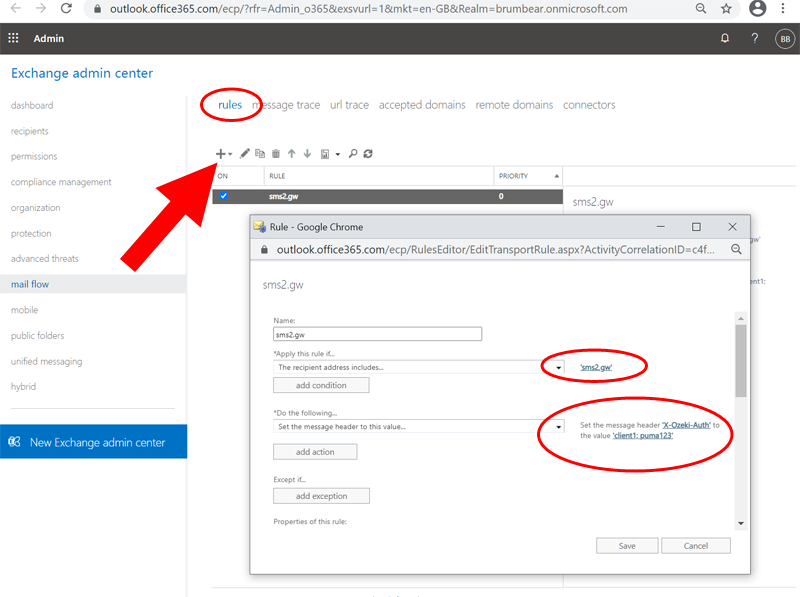The width and height of the screenshot is (800, 597).
Task: Uncheck the sms2.gw rule ON checkbox
Action: coord(224,196)
